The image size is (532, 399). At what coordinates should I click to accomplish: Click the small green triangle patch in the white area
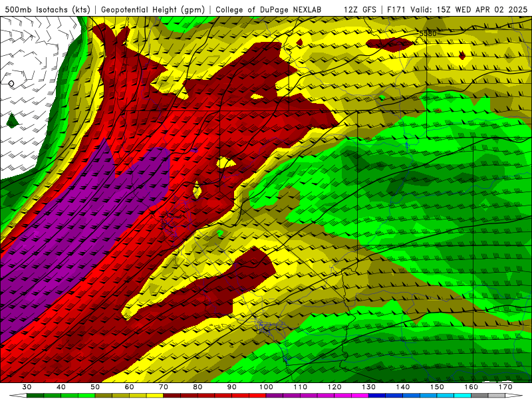13,120
